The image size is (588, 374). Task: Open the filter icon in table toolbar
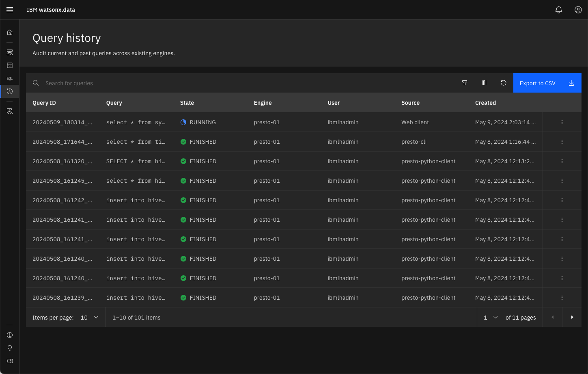pyautogui.click(x=465, y=83)
